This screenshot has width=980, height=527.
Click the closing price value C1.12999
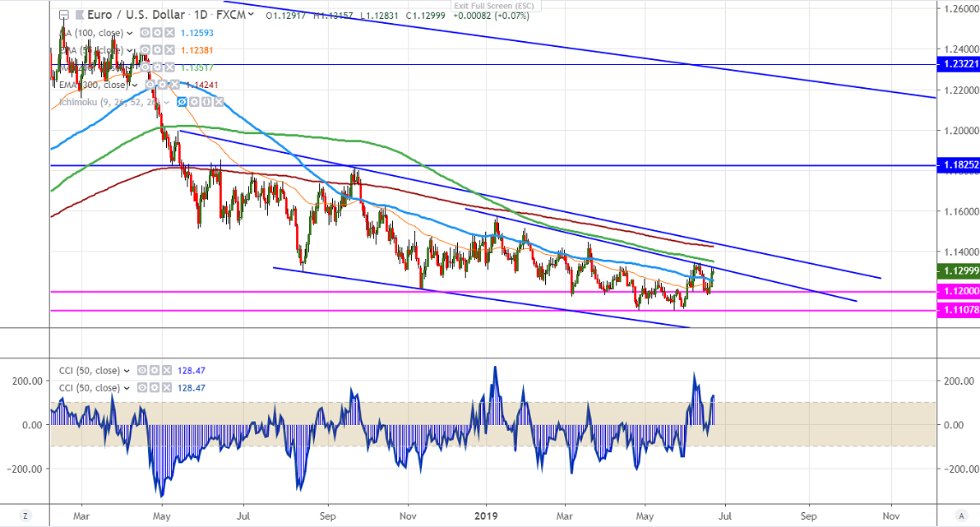pyautogui.click(x=426, y=16)
